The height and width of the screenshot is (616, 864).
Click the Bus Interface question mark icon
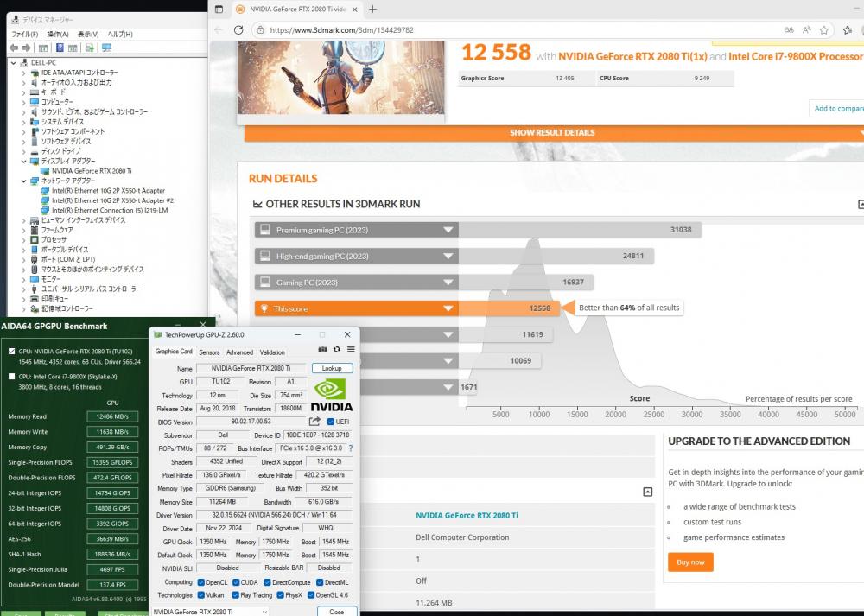click(x=351, y=448)
